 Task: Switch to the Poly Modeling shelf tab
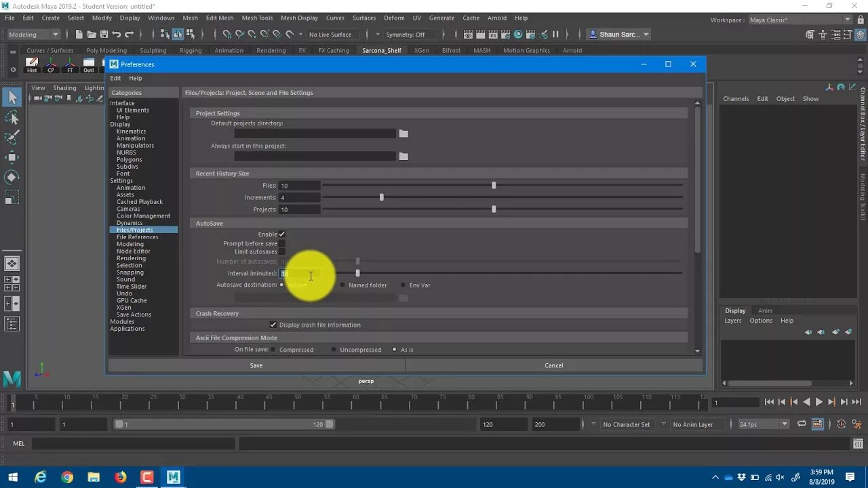[106, 50]
